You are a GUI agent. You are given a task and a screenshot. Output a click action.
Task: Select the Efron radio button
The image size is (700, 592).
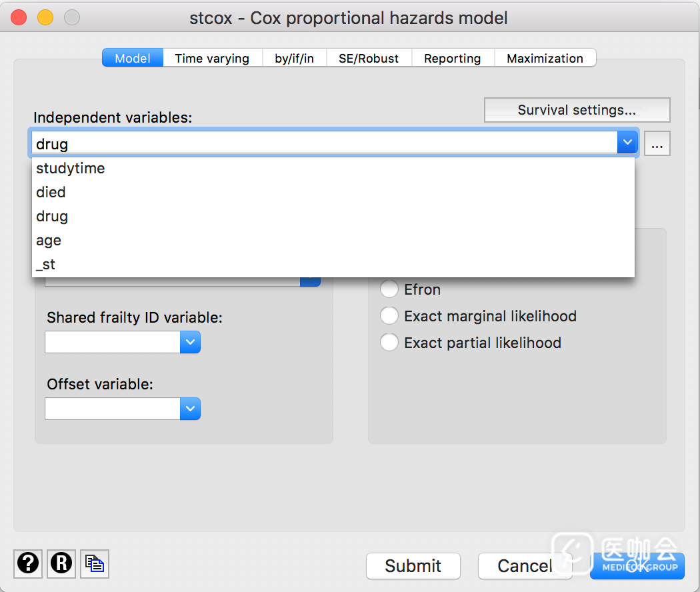point(389,289)
